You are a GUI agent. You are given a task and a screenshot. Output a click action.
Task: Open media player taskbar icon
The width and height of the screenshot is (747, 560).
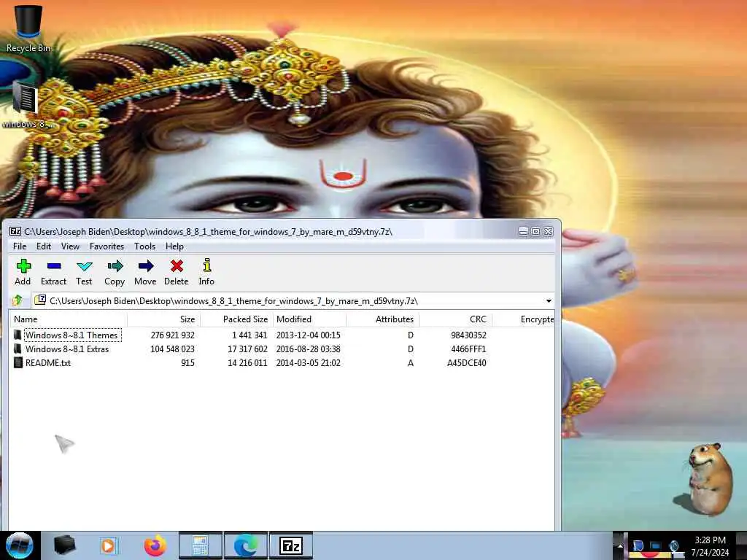(x=109, y=545)
